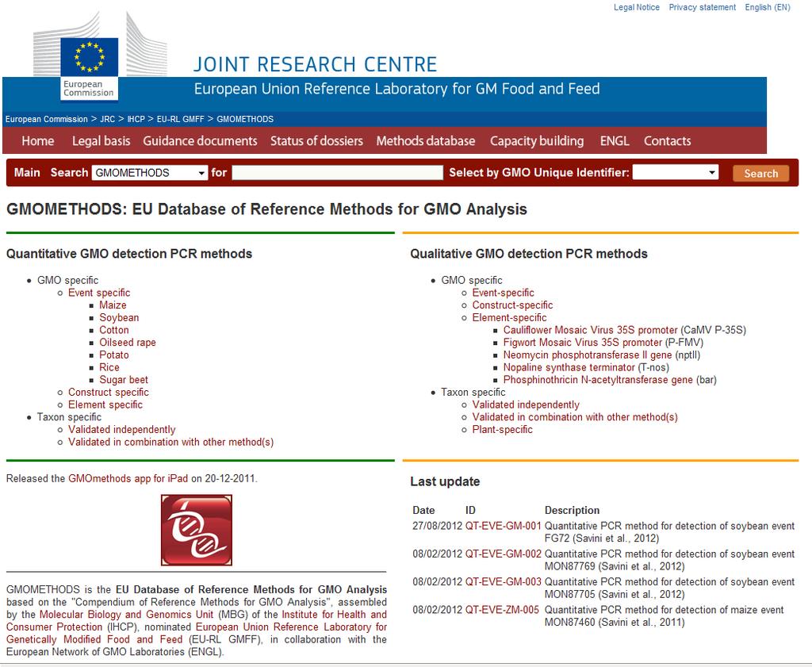Open method QT-EVE-GM-002

click(503, 554)
